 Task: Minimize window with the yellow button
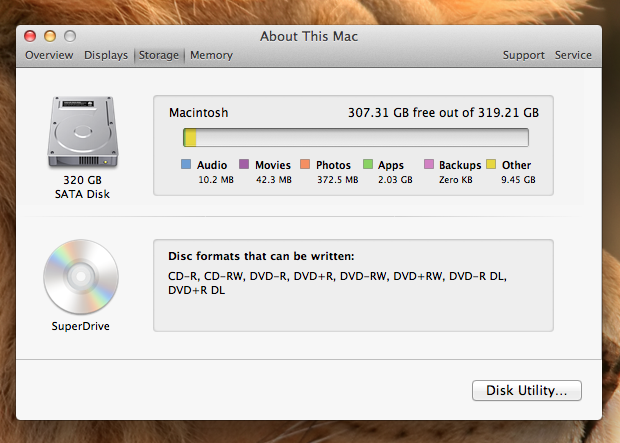click(x=50, y=36)
